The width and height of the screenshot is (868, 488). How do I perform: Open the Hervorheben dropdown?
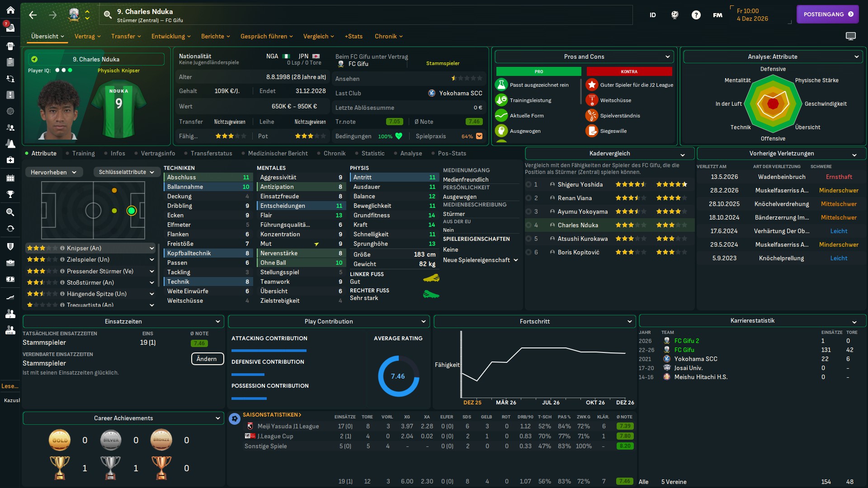(x=54, y=172)
